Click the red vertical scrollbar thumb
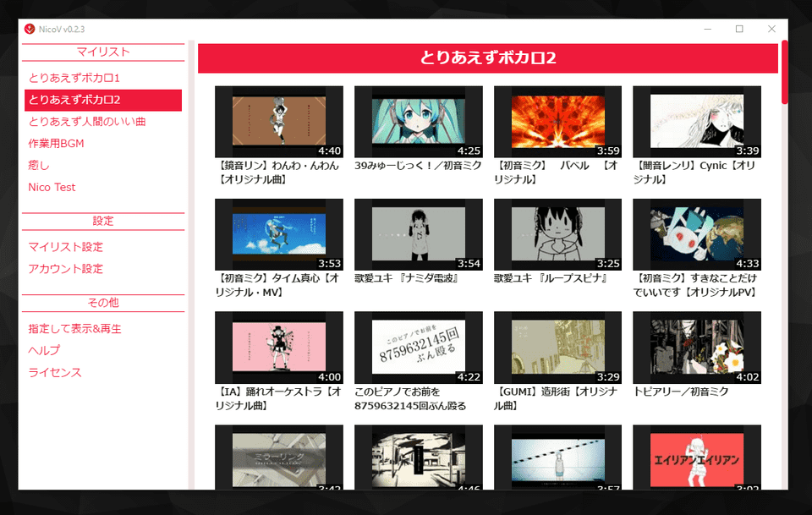The width and height of the screenshot is (812, 515). point(785,71)
